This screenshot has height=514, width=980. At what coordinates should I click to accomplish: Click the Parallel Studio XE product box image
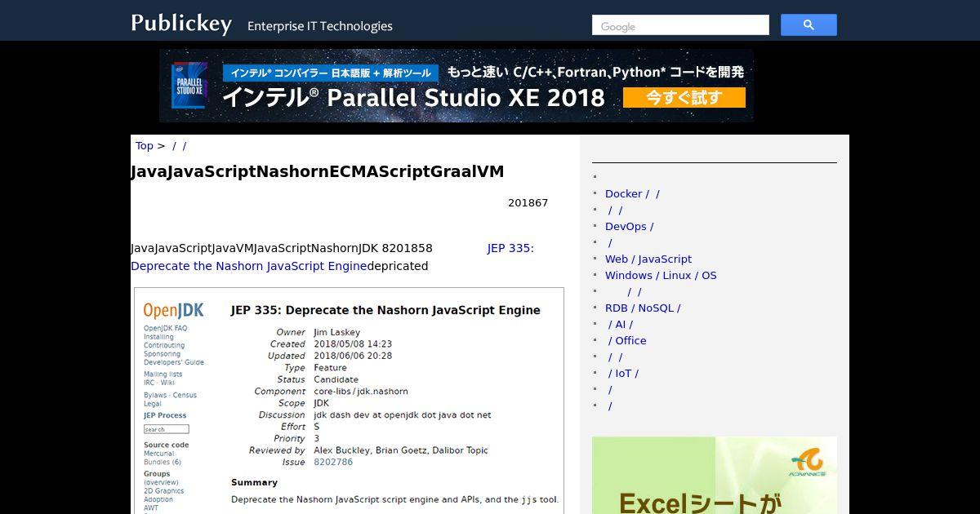click(x=189, y=86)
